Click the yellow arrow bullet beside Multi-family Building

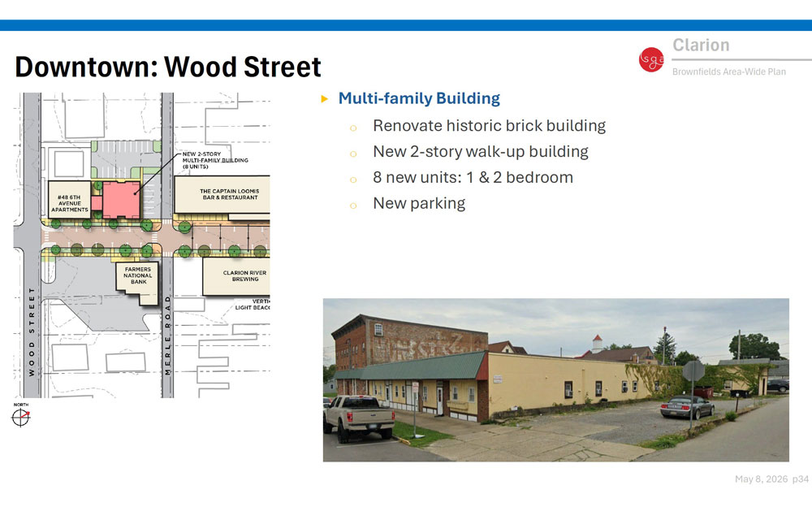[x=325, y=98]
